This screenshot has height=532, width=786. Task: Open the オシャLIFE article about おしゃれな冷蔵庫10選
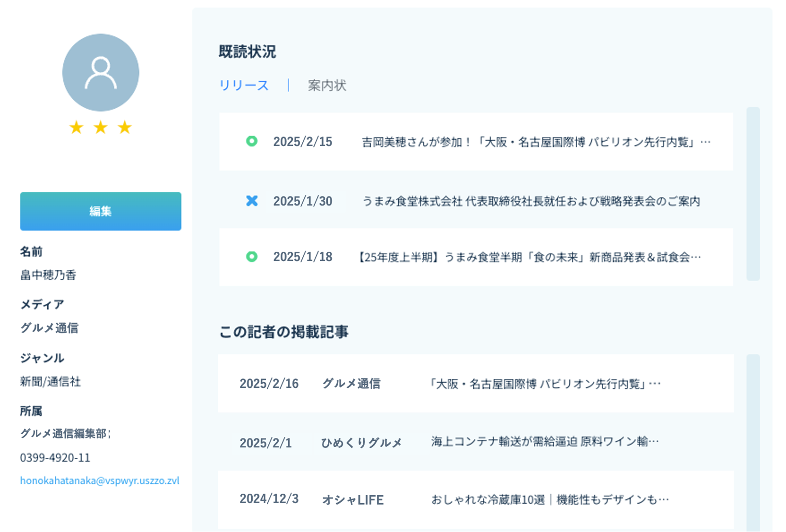click(550, 500)
